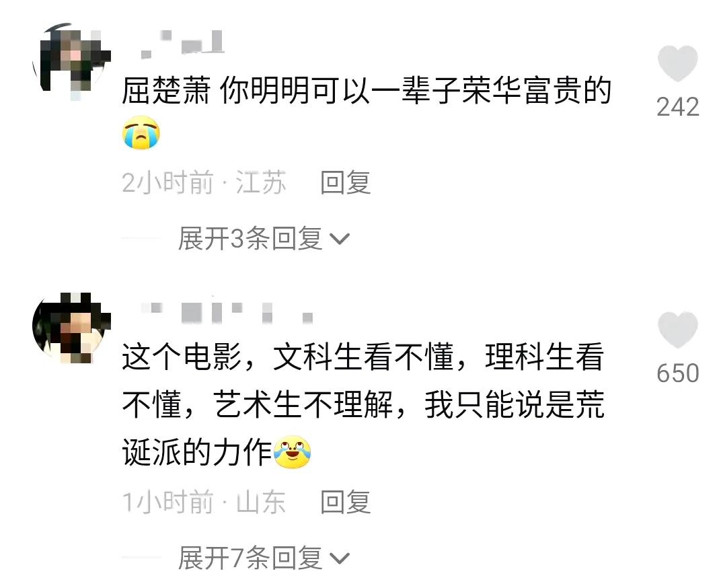
Task: Tap the blurred username of the first commenter
Action: coord(182,44)
